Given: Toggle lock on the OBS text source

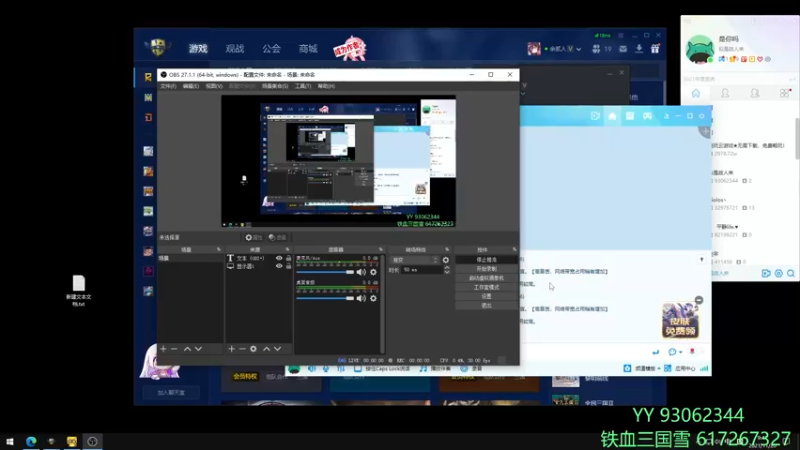Looking at the screenshot, I should coord(288,258).
